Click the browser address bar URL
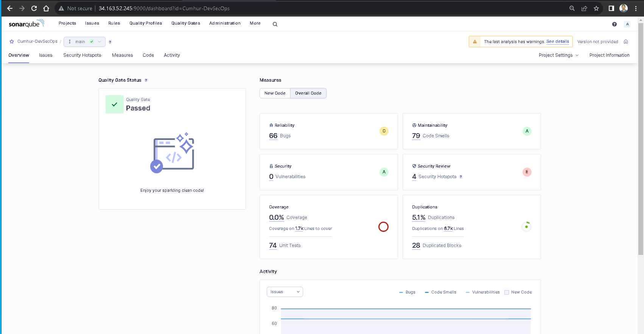The image size is (644, 334). pos(164,8)
